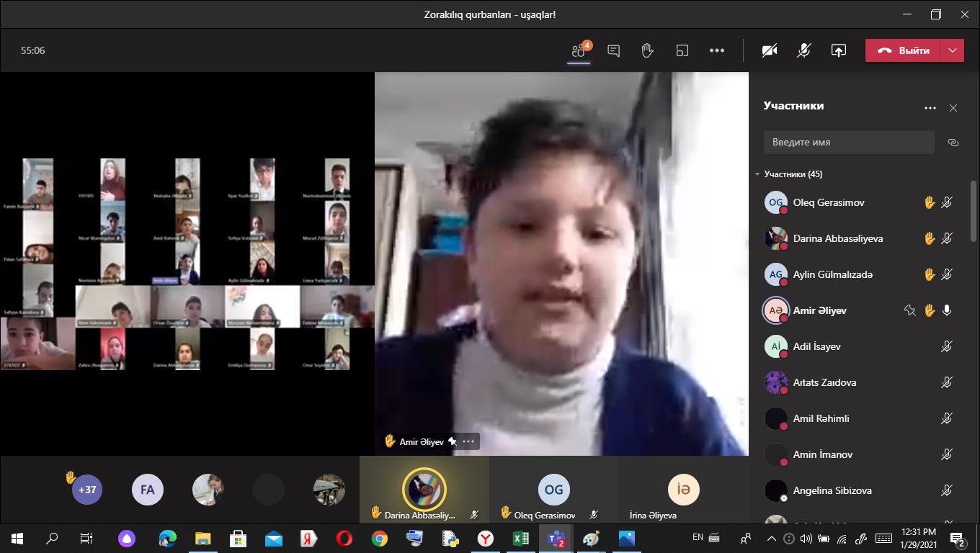Image resolution: width=980 pixels, height=553 pixels.
Task: Expand the arrow next to Выйти
Action: pos(953,50)
